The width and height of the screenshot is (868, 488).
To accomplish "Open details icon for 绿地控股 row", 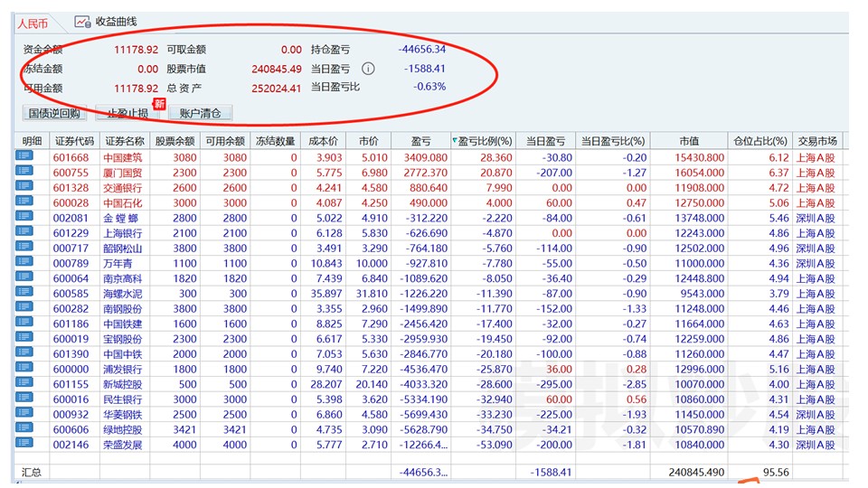I will coord(24,427).
